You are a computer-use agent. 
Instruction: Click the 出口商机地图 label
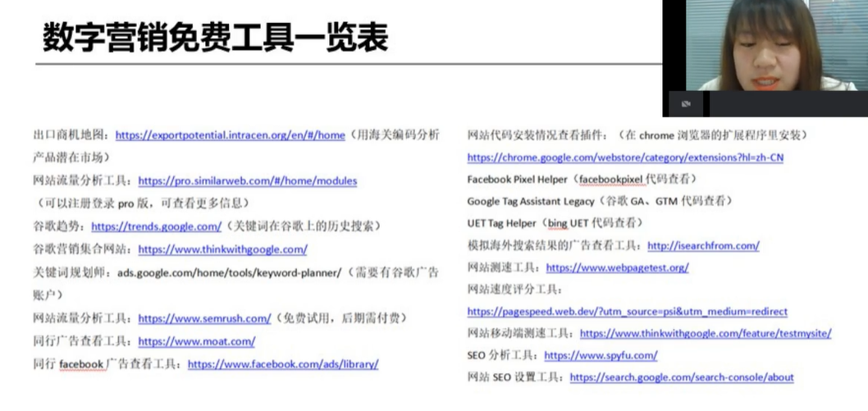point(71,135)
